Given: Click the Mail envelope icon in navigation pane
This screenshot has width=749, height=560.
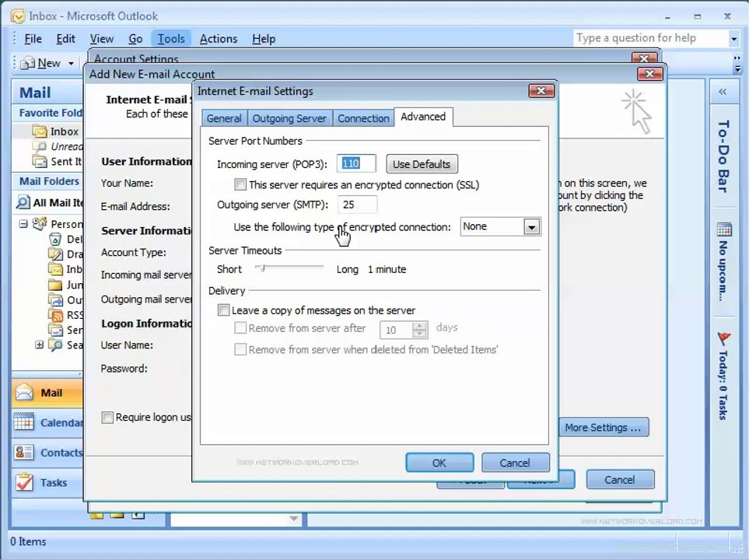Looking at the screenshot, I should 24,392.
